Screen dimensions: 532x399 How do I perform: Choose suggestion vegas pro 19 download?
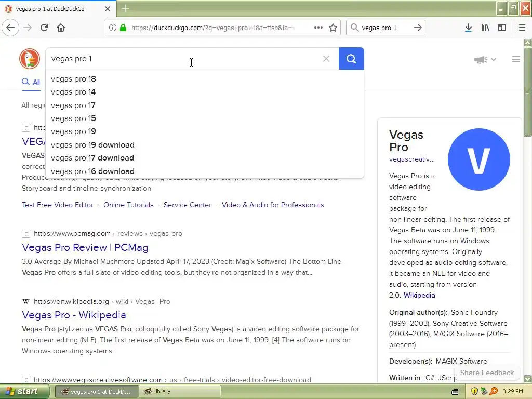205,145
